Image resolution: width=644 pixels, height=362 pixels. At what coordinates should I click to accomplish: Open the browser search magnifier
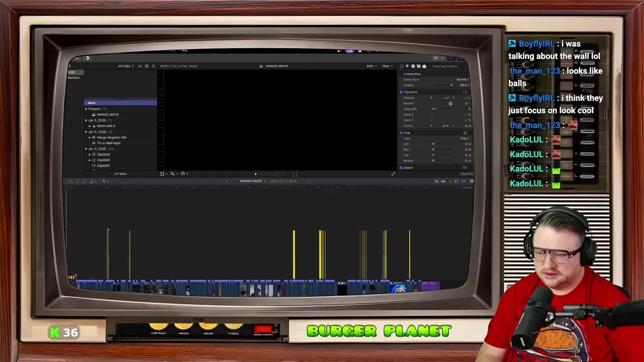(x=153, y=66)
